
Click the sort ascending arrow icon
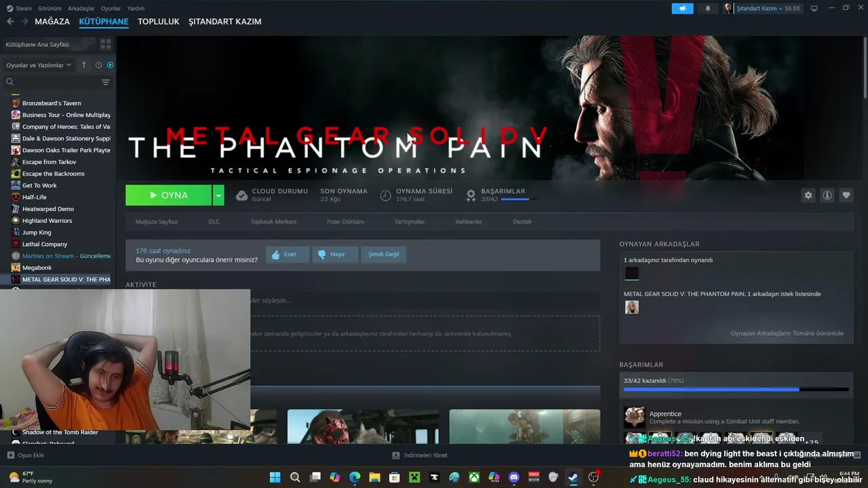pyautogui.click(x=84, y=65)
